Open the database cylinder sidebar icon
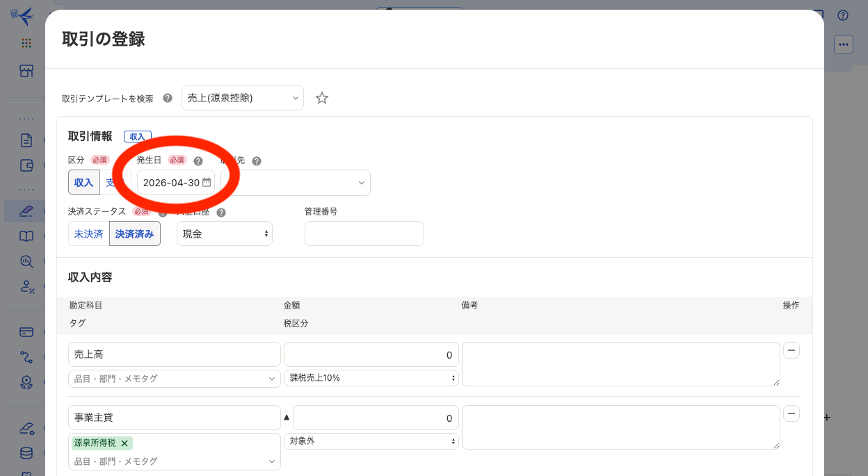868x476 pixels. click(26, 452)
